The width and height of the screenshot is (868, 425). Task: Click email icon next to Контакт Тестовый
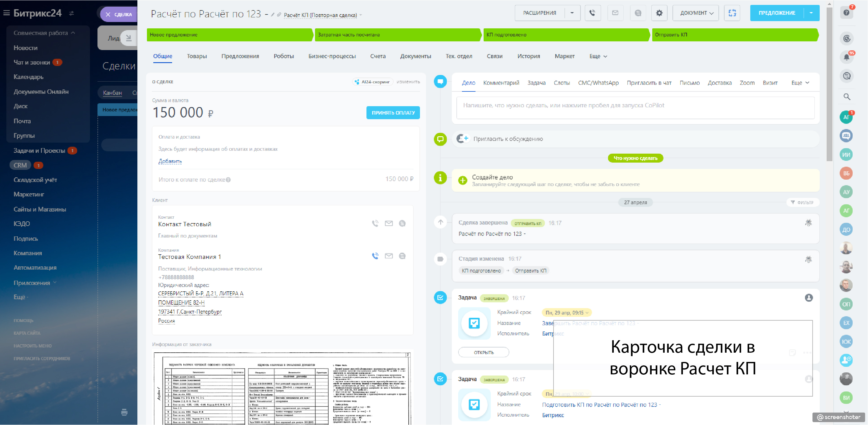[388, 223]
